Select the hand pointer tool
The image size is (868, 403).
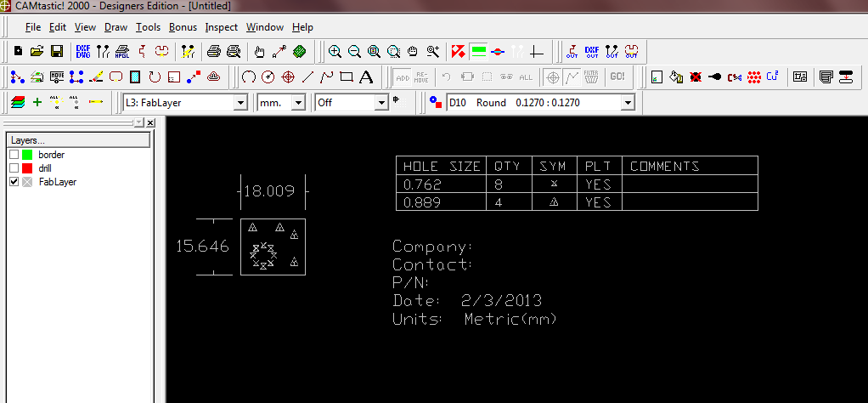[259, 52]
